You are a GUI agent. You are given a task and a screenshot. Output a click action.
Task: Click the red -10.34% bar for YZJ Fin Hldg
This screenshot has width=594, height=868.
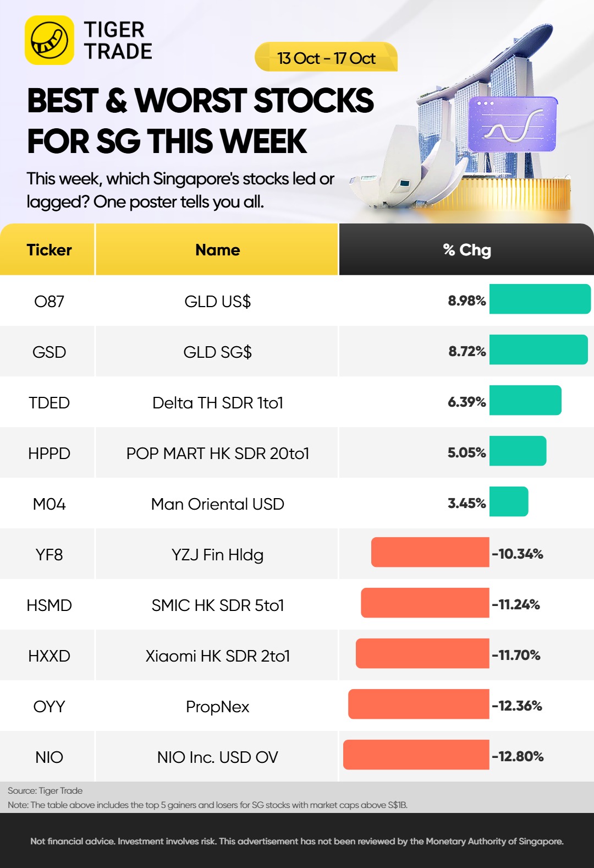[430, 553]
